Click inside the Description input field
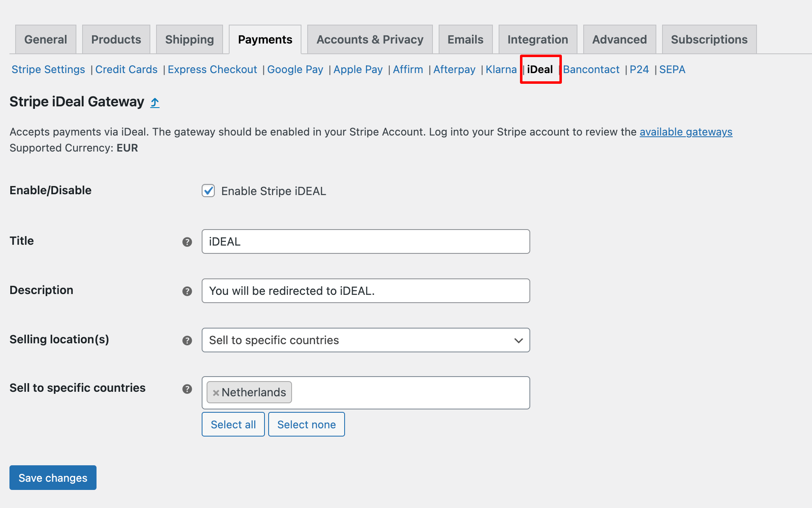Image resolution: width=812 pixels, height=508 pixels. pos(367,290)
